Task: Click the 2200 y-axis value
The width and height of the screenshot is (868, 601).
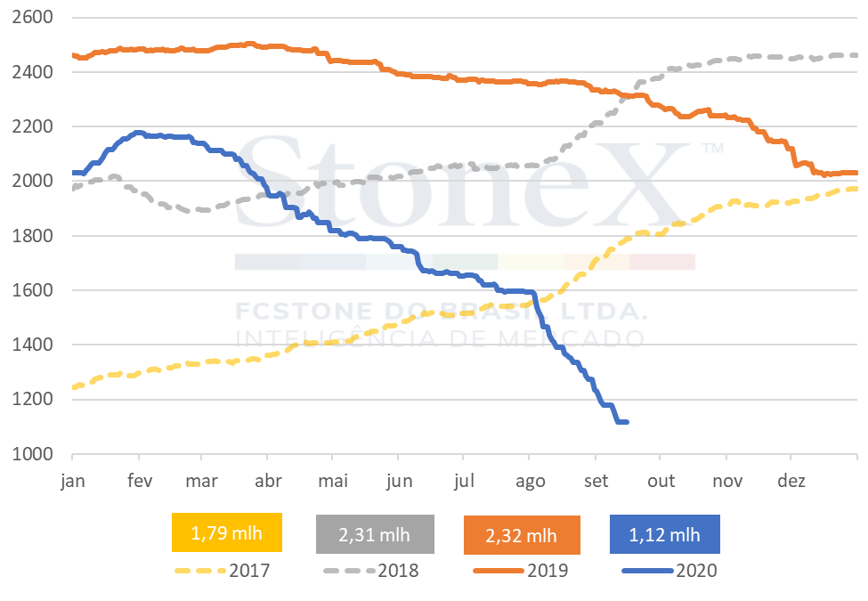Action: [x=32, y=126]
